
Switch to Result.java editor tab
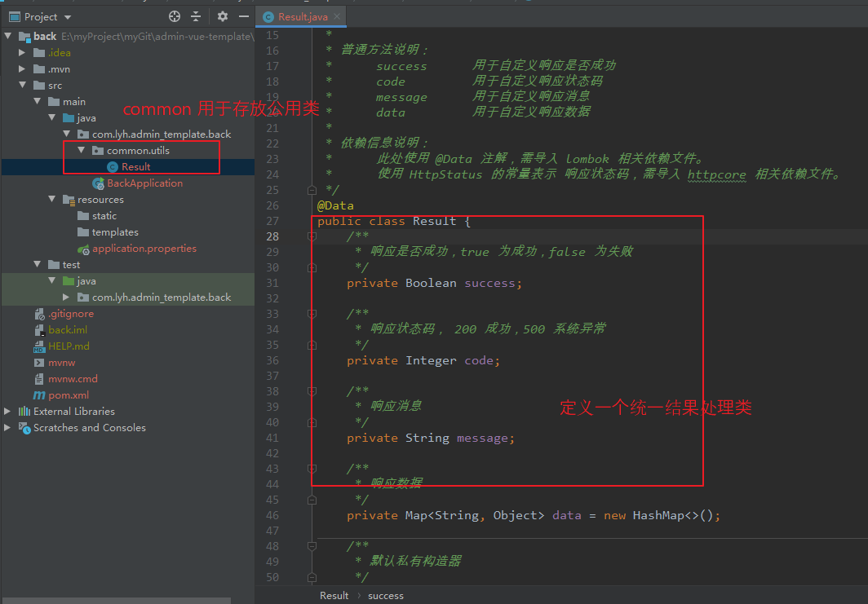(x=302, y=17)
